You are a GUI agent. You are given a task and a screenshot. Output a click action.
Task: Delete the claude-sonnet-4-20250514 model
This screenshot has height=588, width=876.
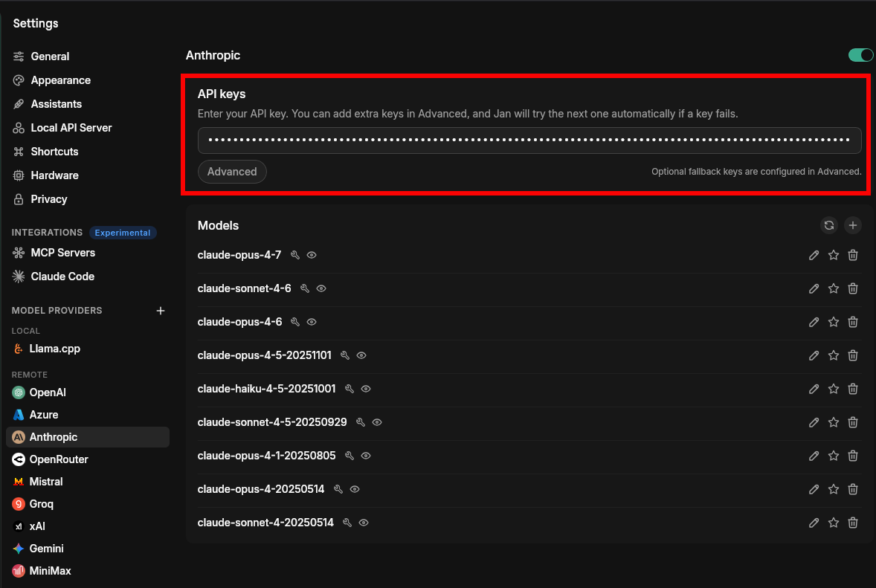click(x=853, y=523)
